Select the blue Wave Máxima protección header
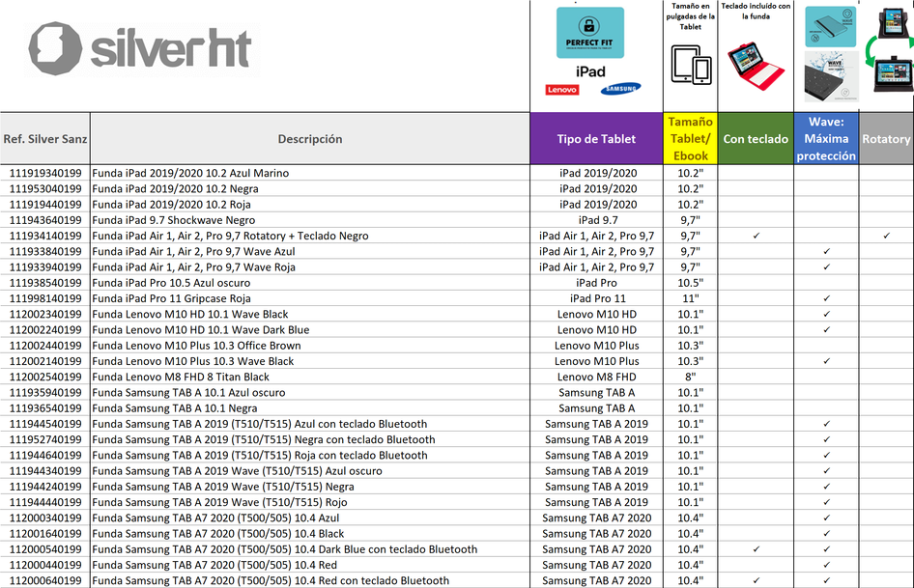This screenshot has height=588, width=914. [827, 139]
